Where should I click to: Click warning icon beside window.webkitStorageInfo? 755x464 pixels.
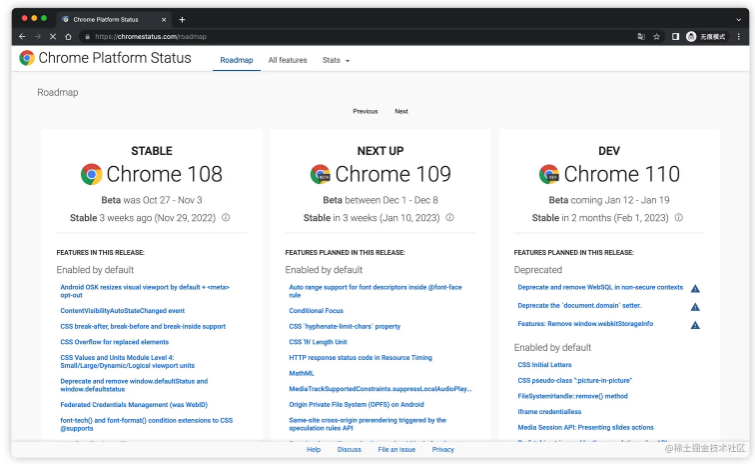click(695, 325)
